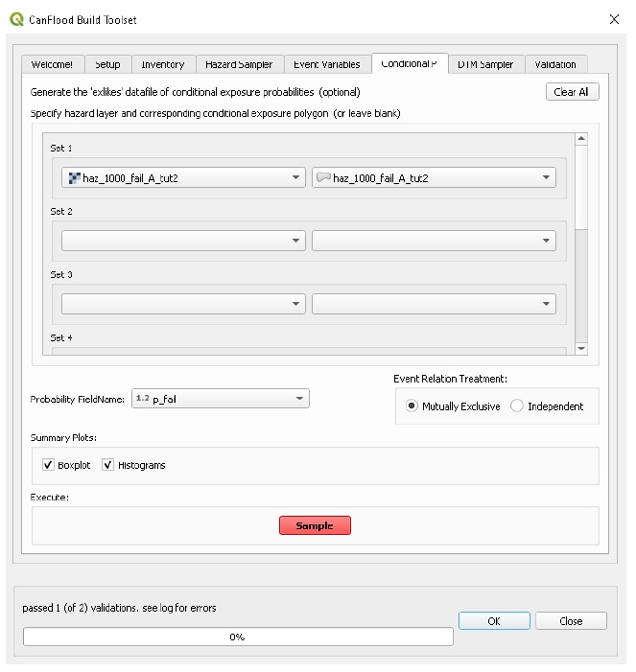
Task: Click raster icon in Set 1 hazard combo
Action: [75, 178]
